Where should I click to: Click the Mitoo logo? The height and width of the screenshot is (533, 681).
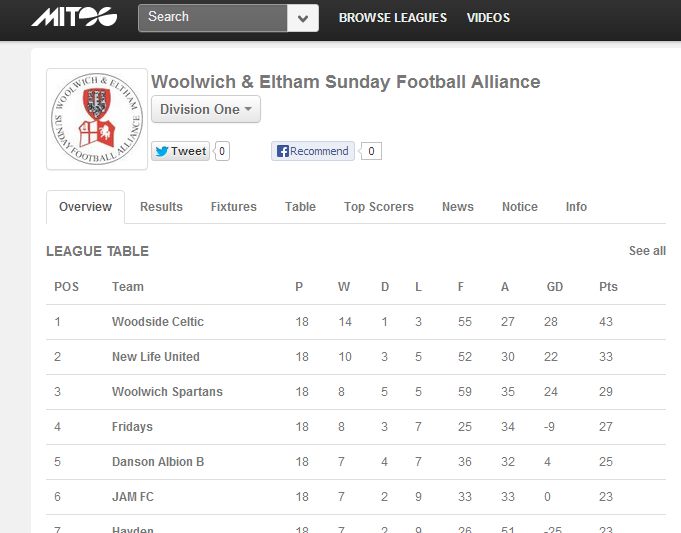coord(74,17)
